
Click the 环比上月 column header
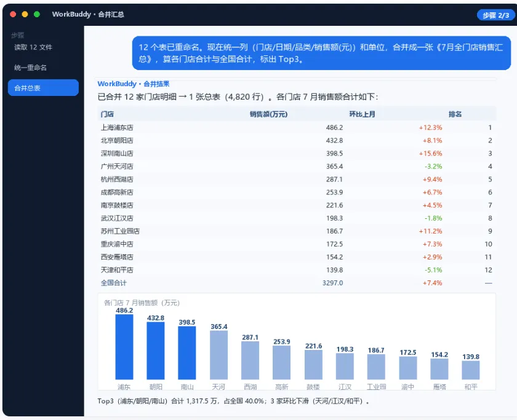[362, 114]
